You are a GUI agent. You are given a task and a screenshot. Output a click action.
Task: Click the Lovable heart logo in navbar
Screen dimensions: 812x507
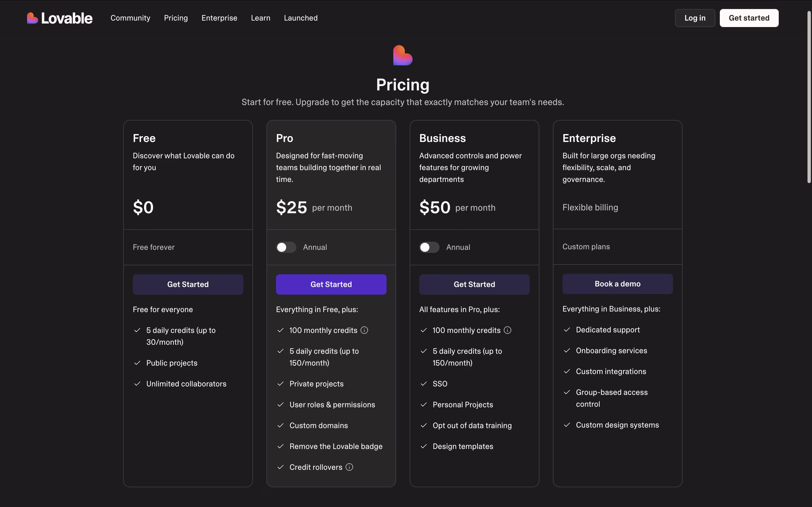(x=32, y=18)
